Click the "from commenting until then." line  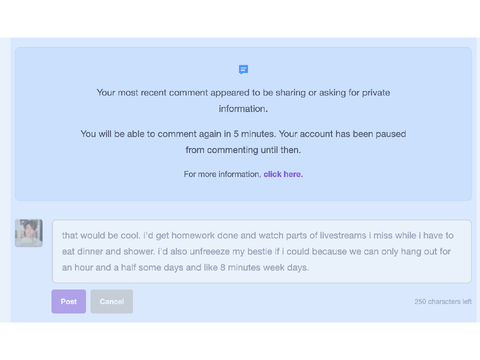(x=243, y=150)
